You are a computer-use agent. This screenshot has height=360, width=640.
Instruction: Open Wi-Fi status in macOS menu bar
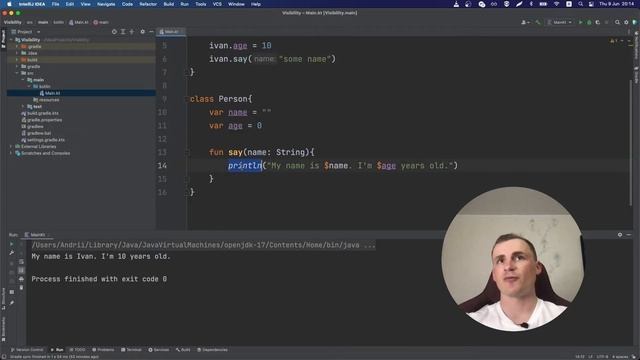(x=556, y=4)
